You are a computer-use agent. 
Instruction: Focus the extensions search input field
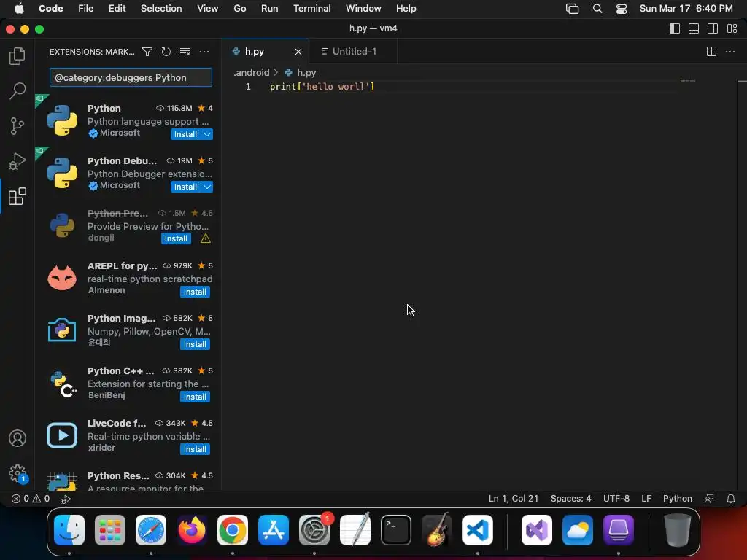pyautogui.click(x=131, y=77)
